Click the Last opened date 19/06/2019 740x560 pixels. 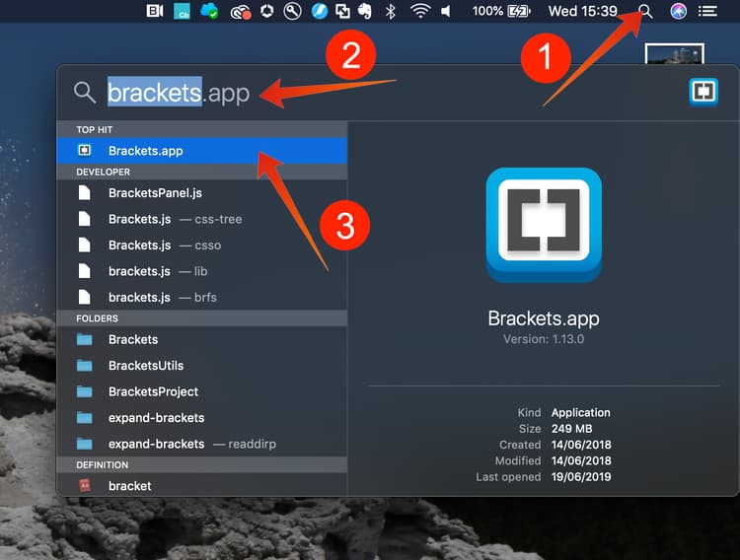[581, 477]
